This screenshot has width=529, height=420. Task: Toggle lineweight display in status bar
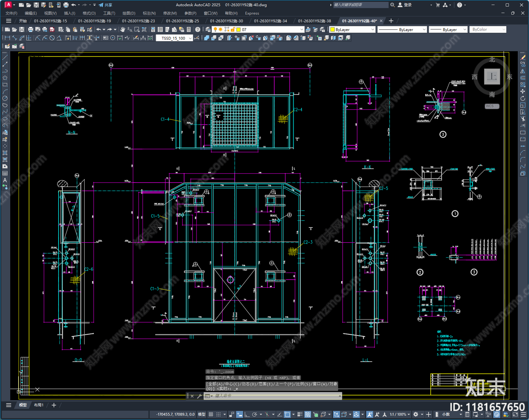pos(300,414)
